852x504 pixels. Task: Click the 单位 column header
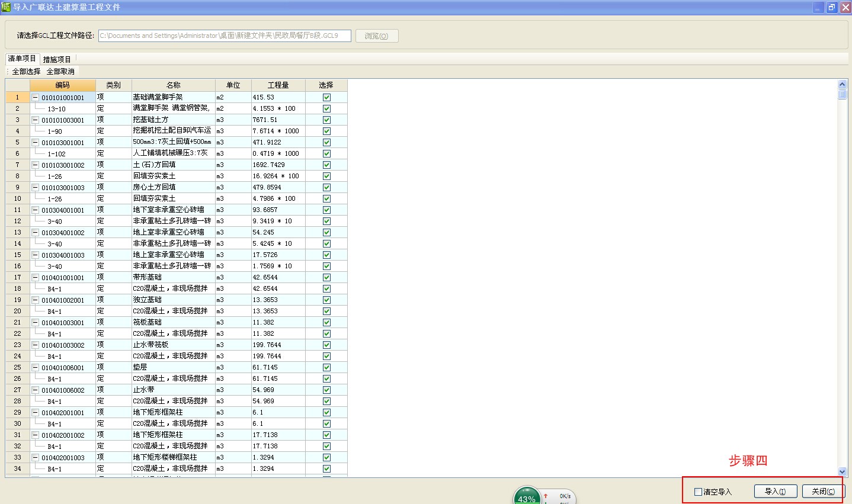pyautogui.click(x=233, y=85)
